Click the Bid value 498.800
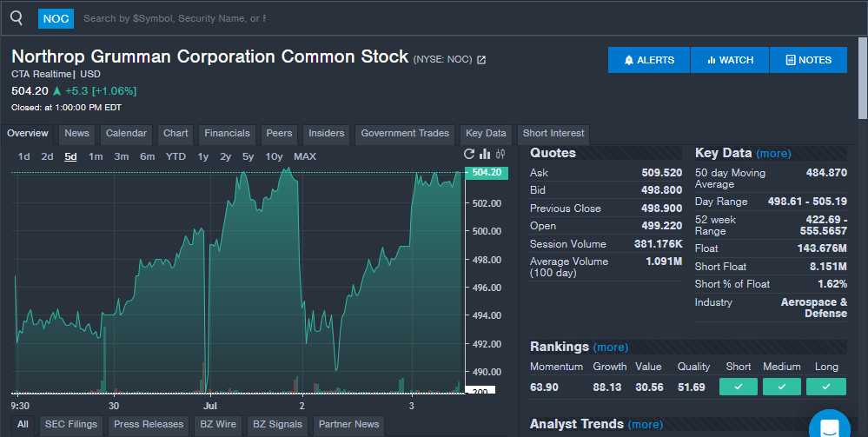 pyautogui.click(x=661, y=190)
